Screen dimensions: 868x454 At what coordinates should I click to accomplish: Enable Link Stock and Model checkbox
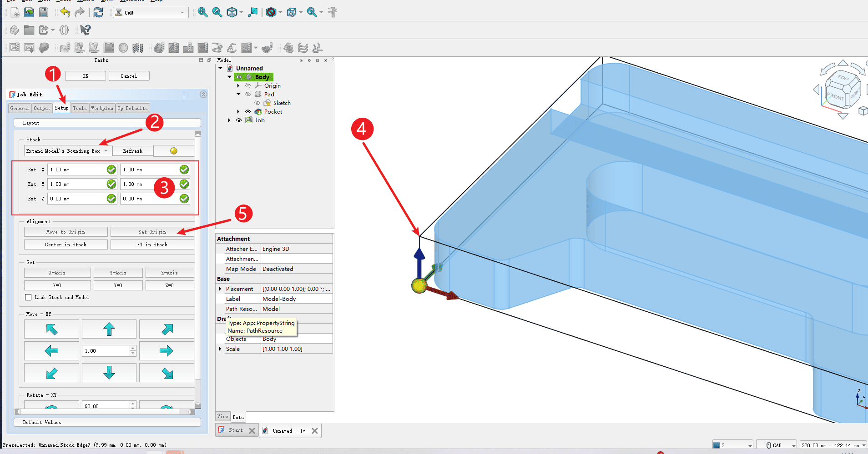point(29,297)
